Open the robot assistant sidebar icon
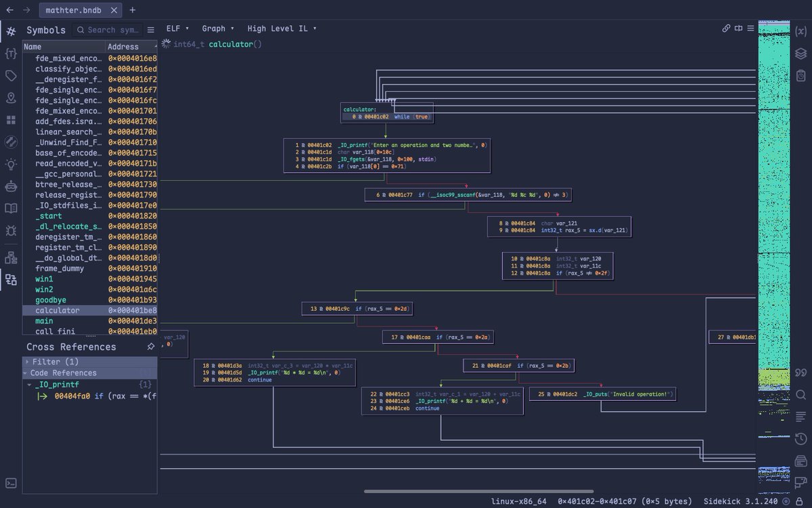Viewport: 812px width, 508px height. click(x=11, y=186)
